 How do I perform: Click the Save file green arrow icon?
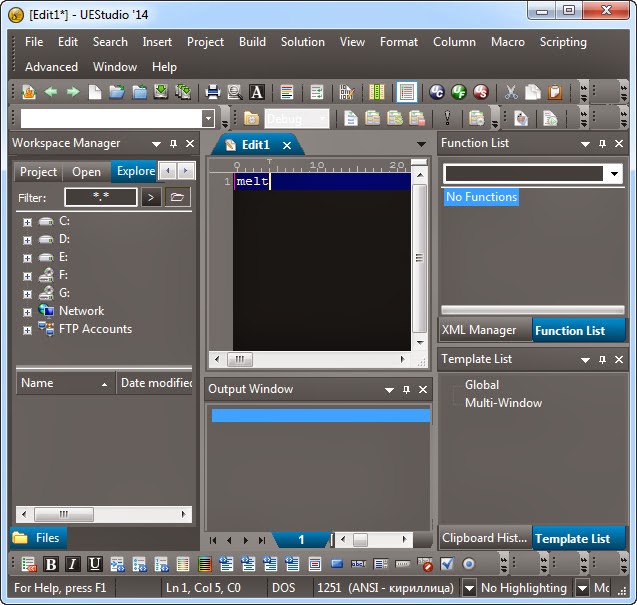[x=161, y=92]
